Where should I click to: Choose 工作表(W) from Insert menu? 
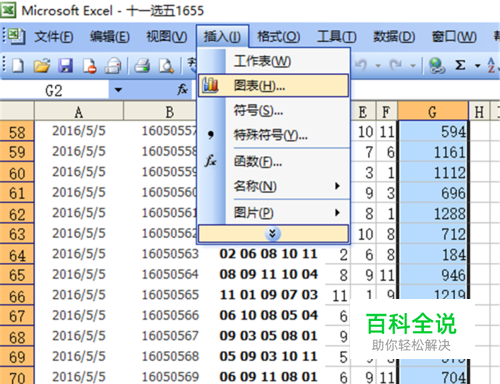point(273,61)
